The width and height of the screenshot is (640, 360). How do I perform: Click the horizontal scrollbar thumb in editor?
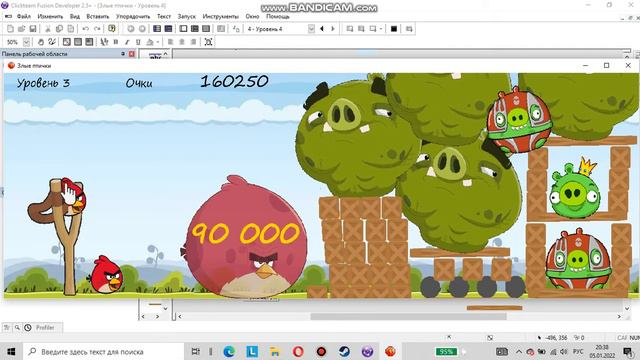(408, 316)
